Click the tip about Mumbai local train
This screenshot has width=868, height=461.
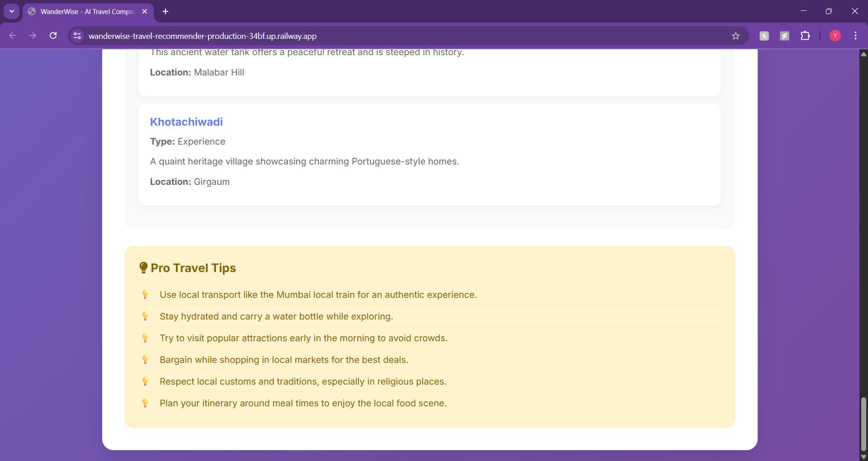click(318, 295)
